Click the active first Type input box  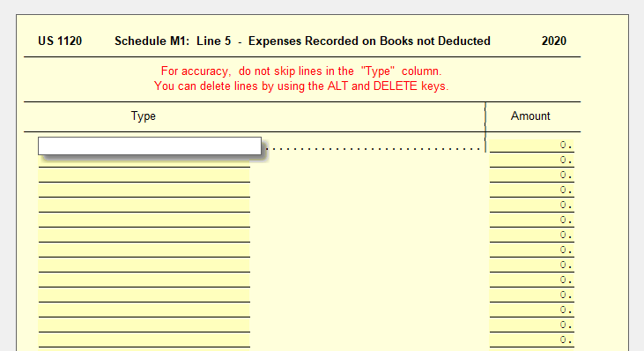150,146
